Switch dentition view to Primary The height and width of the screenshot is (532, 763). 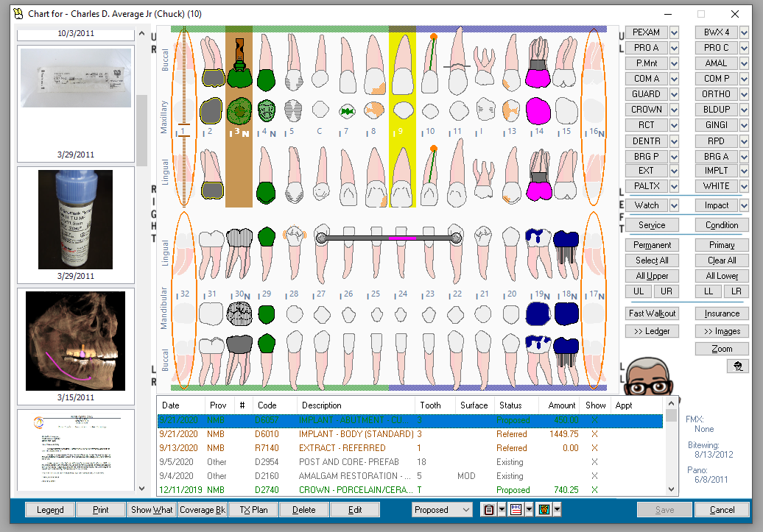point(721,244)
